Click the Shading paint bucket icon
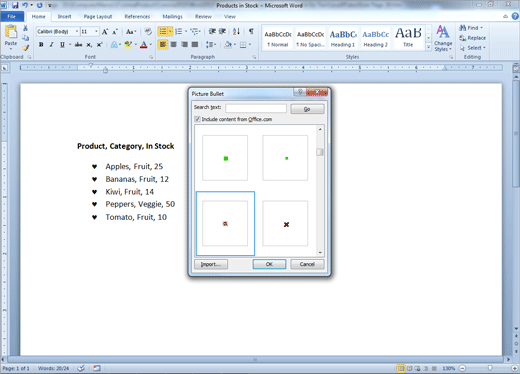The height and width of the screenshot is (374, 520). [228, 44]
